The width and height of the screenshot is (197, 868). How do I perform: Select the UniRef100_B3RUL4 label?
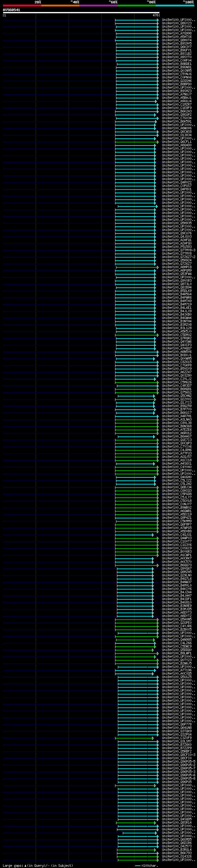click(177, 850)
